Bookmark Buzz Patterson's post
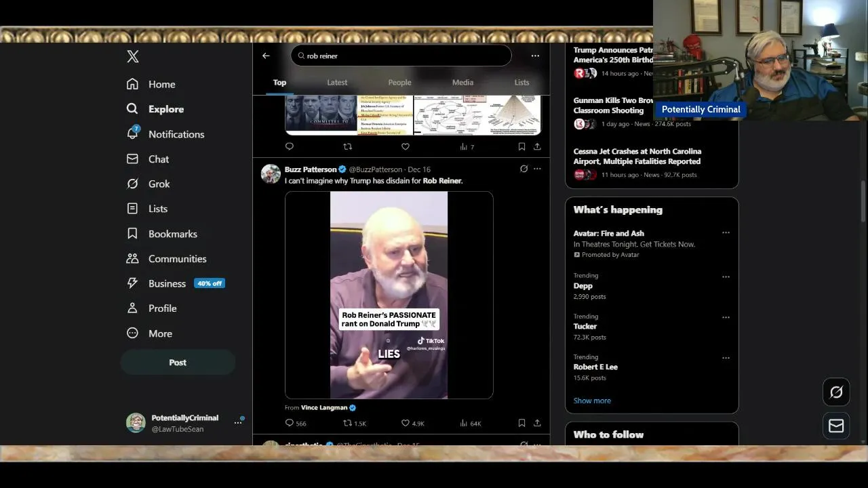The height and width of the screenshot is (488, 868). pyautogui.click(x=521, y=423)
